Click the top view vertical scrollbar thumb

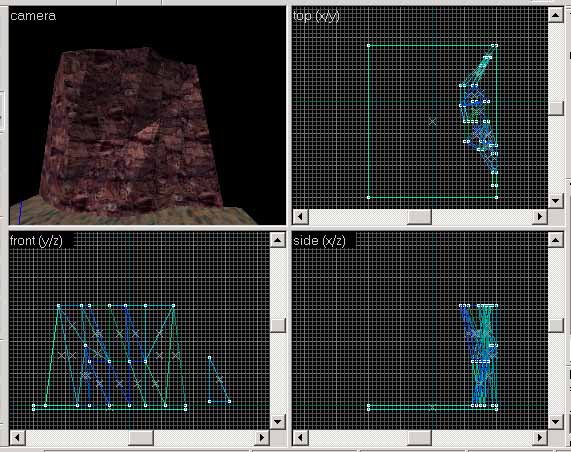coord(556,108)
